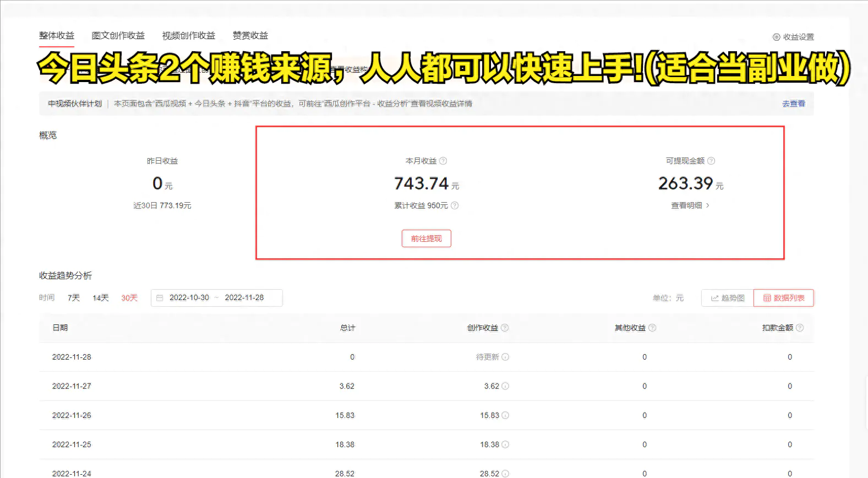This screenshot has height=478, width=868.
Task: Click total value 15.83 in 总计 column
Action: [x=345, y=415]
